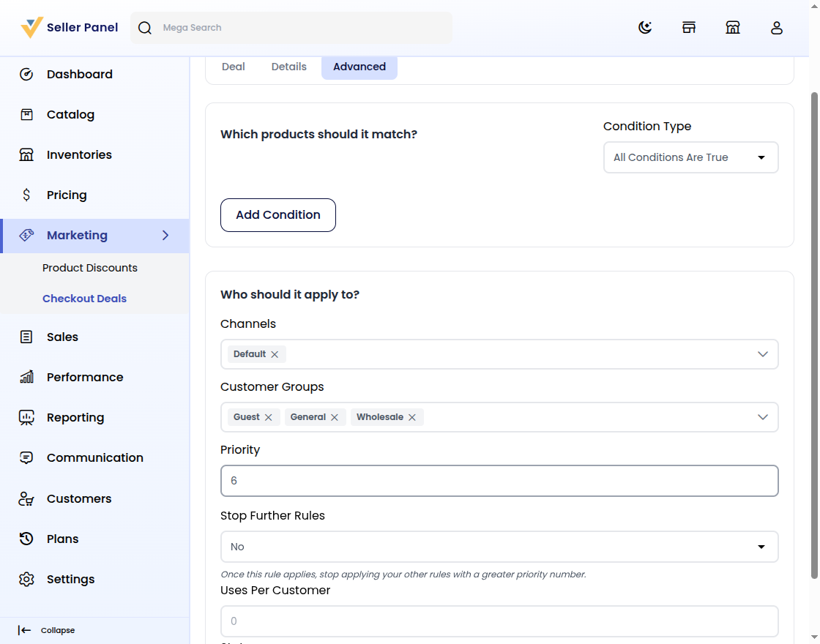Click the page vertical scrollbar
The width and height of the screenshot is (820, 644).
(814, 334)
